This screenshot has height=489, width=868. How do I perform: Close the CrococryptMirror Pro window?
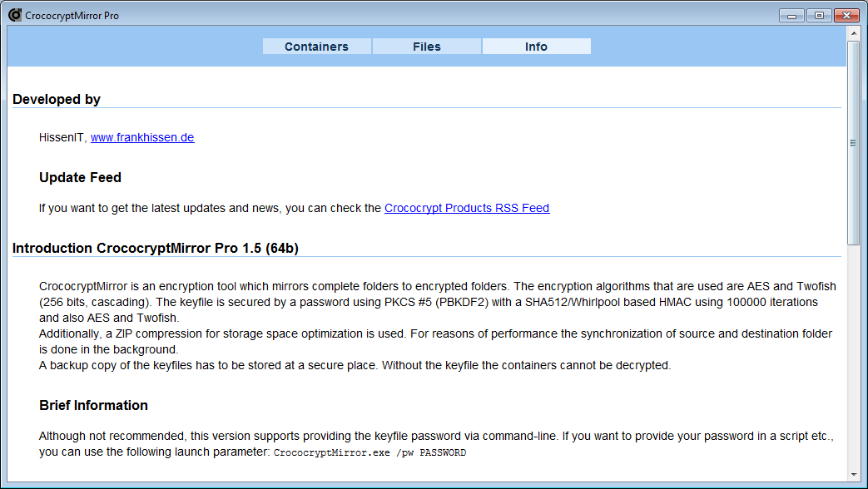[846, 16]
